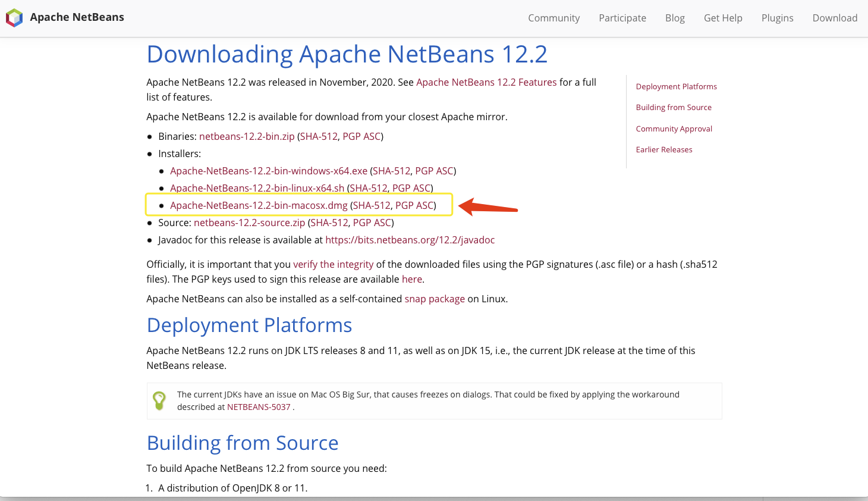The image size is (868, 501).
Task: Download Apache-NetBeans-12.2-bin-linux-x64.sh installer
Action: [257, 188]
